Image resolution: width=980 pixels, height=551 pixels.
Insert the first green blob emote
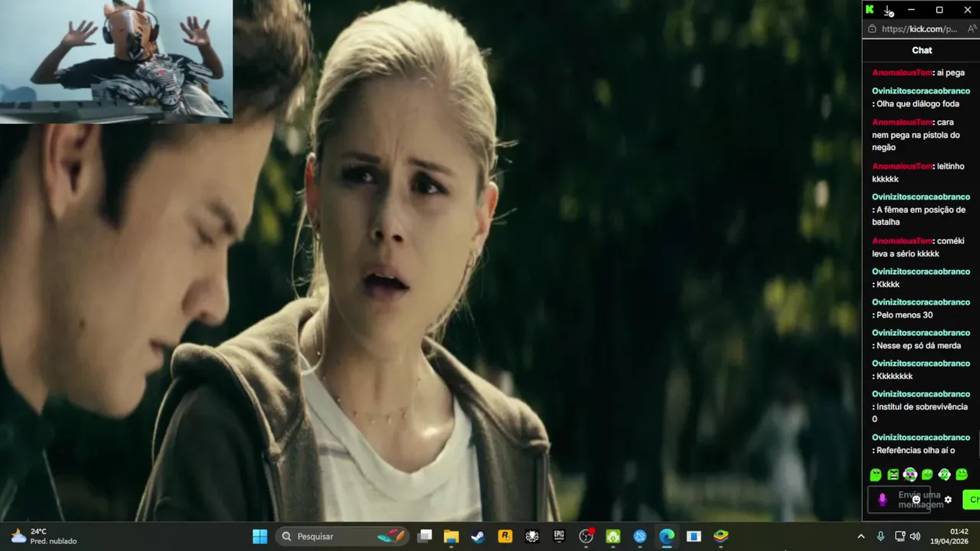876,474
